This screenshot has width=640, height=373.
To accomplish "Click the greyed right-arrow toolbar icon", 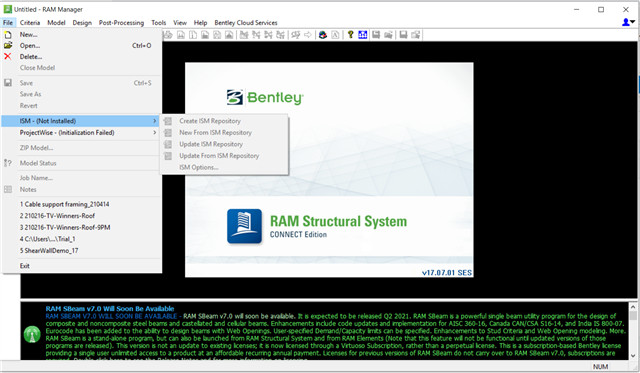I will (308, 35).
